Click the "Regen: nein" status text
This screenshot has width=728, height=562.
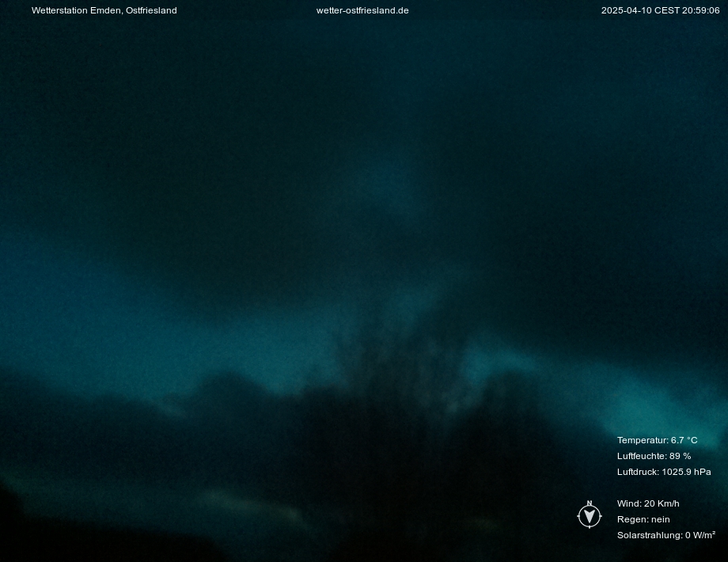(x=643, y=519)
